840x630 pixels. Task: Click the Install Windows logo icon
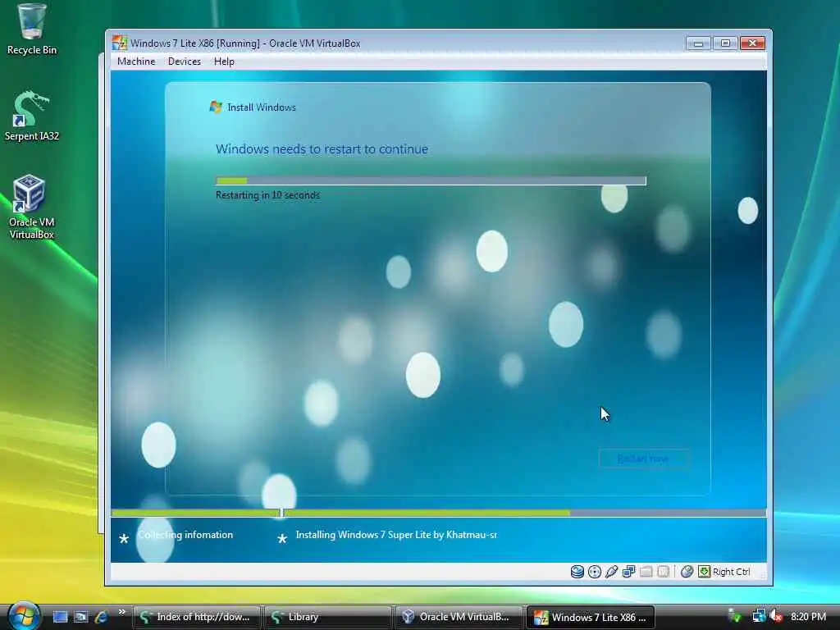[216, 107]
